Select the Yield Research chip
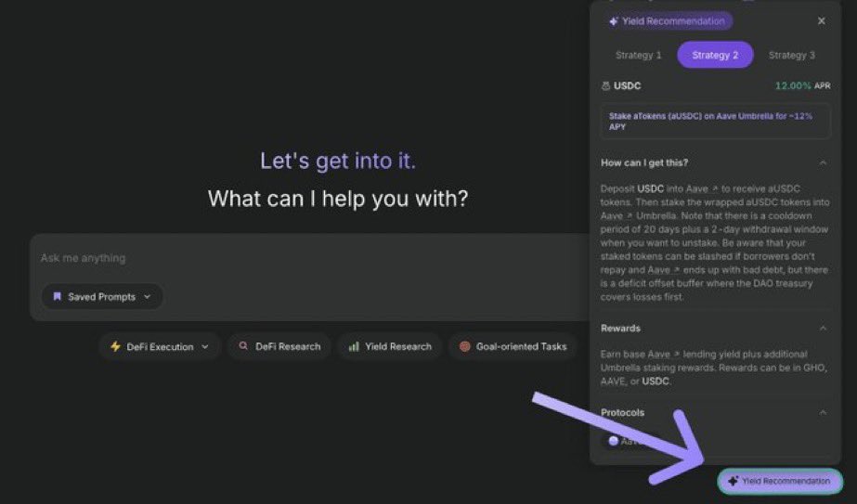Viewport: 857px width, 504px height. click(390, 346)
